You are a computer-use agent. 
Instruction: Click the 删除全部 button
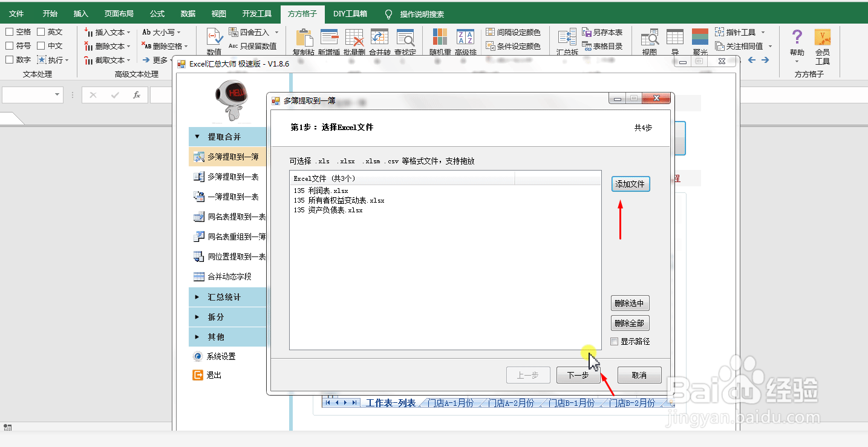(x=630, y=323)
